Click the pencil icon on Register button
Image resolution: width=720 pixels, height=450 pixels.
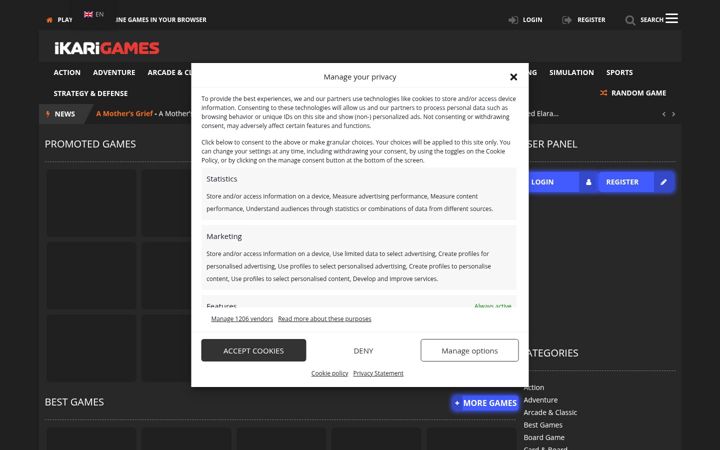click(664, 182)
